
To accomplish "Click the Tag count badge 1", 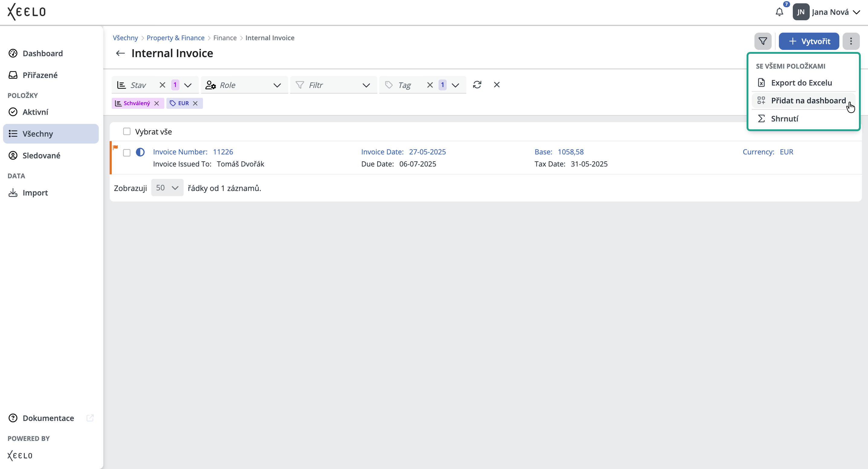I will [x=442, y=85].
